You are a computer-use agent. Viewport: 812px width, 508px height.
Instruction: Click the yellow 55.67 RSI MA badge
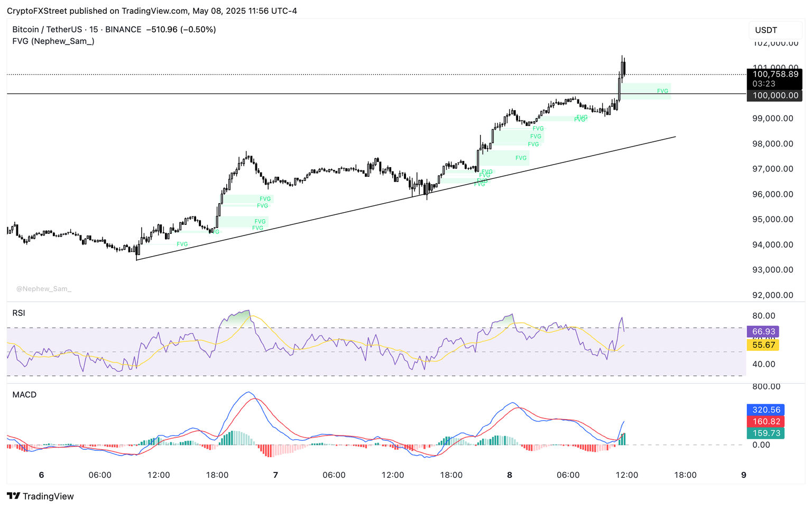pos(763,344)
